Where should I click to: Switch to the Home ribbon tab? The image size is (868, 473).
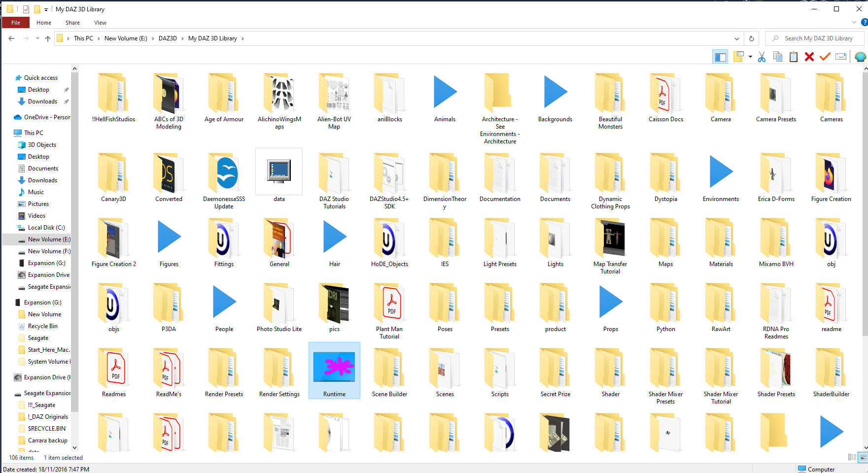coord(44,23)
